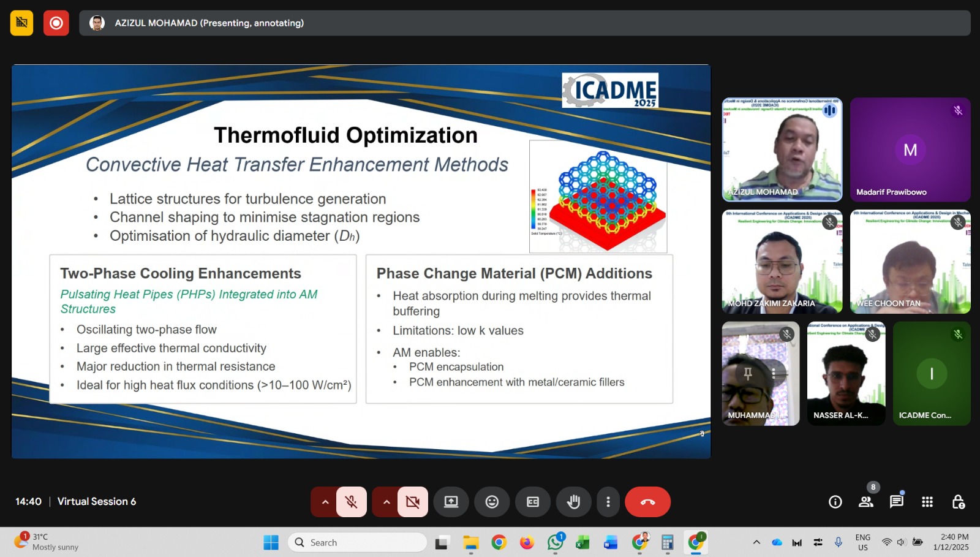980x557 pixels.
Task: Expand audio settings chevron beside microphone
Action: (x=325, y=502)
